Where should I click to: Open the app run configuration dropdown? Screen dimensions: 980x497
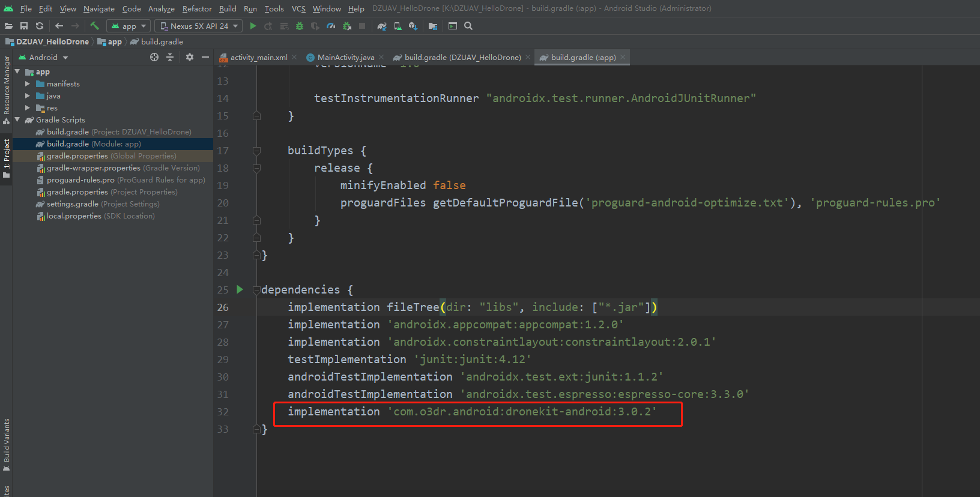[x=129, y=26]
